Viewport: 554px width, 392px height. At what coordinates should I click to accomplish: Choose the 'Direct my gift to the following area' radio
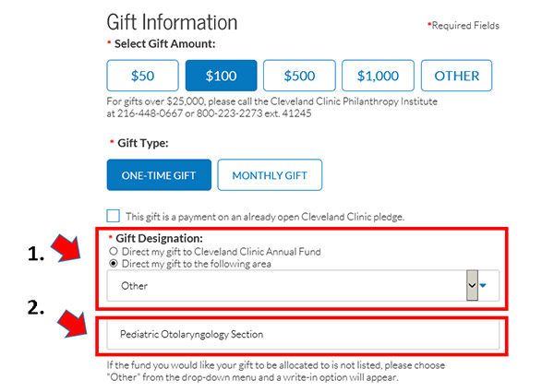114,264
